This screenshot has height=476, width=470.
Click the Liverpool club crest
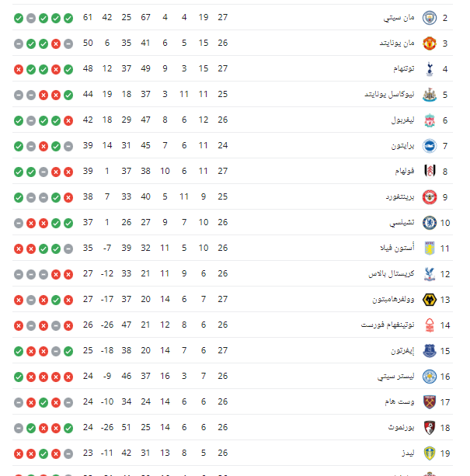[428, 120]
